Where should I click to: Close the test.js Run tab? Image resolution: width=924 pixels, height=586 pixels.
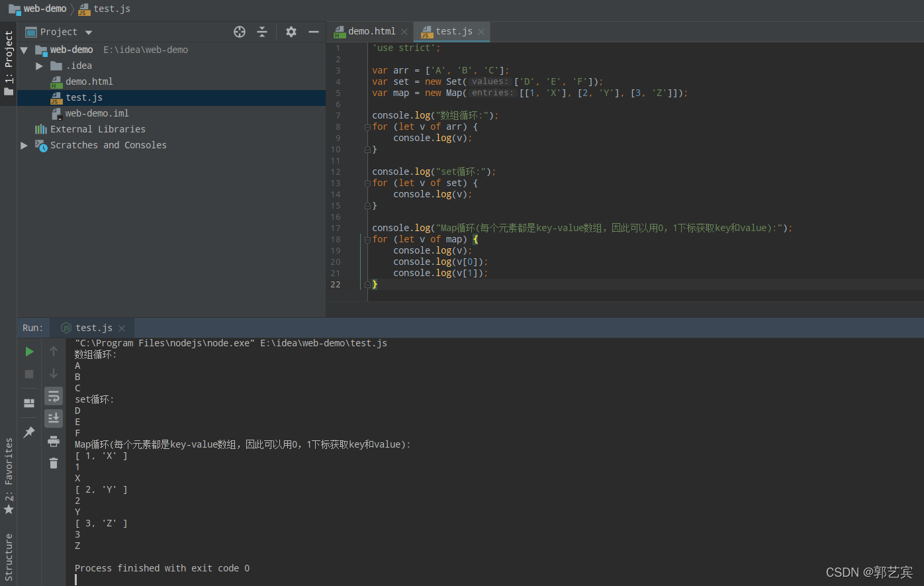click(122, 328)
